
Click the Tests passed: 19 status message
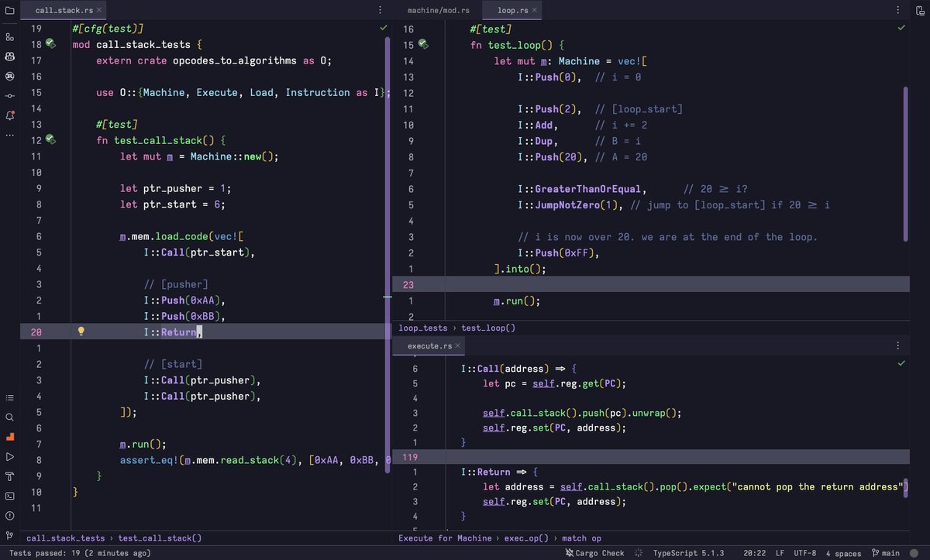click(80, 553)
